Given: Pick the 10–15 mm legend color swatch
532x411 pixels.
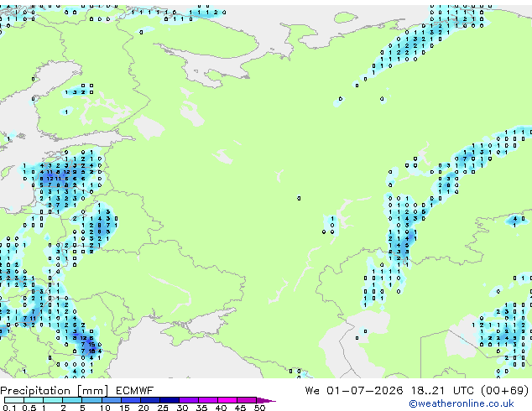Looking at the screenshot, I should coord(112,400).
